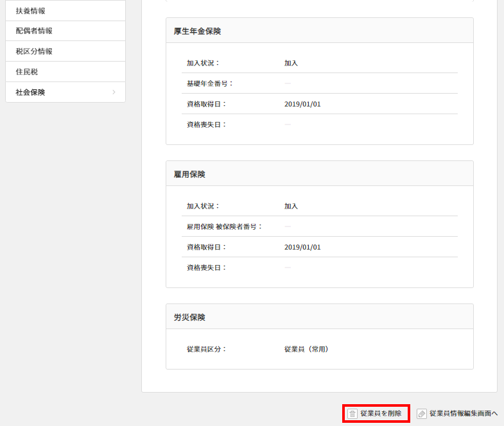
Task: Select the 2019/01/01 date under 雇用保険
Action: coord(302,247)
